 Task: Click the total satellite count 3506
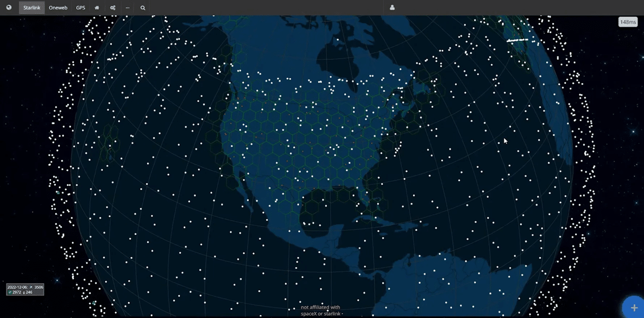point(39,287)
